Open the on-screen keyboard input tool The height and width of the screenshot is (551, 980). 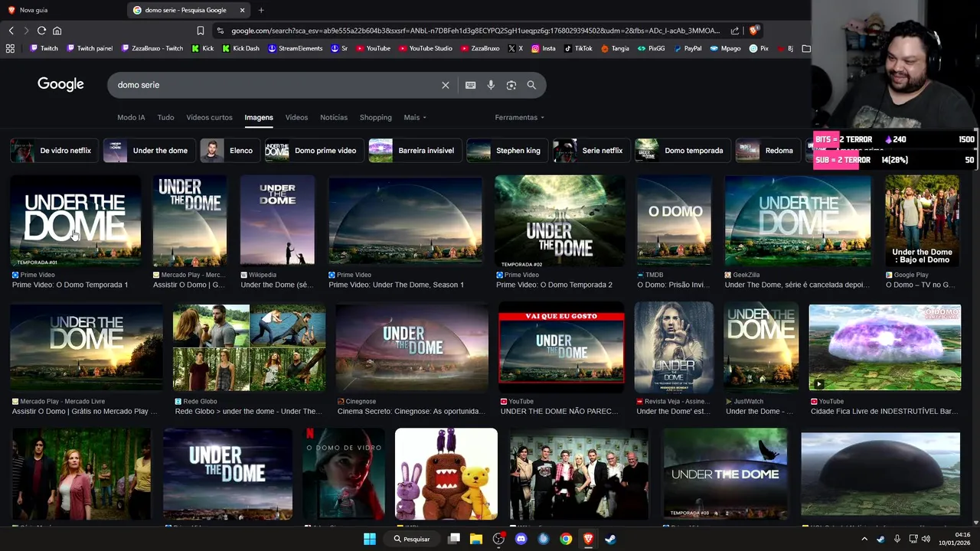tap(471, 85)
